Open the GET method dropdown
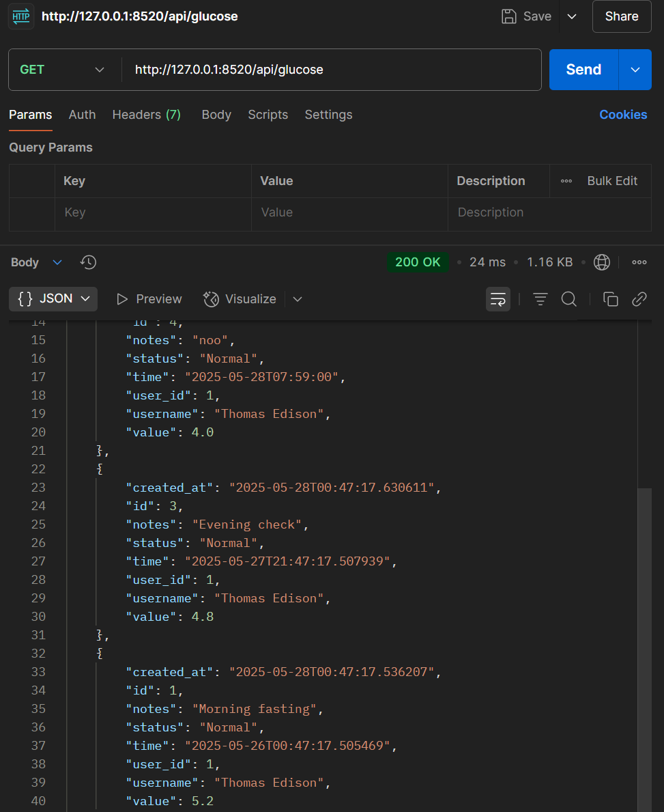 pyautogui.click(x=62, y=70)
